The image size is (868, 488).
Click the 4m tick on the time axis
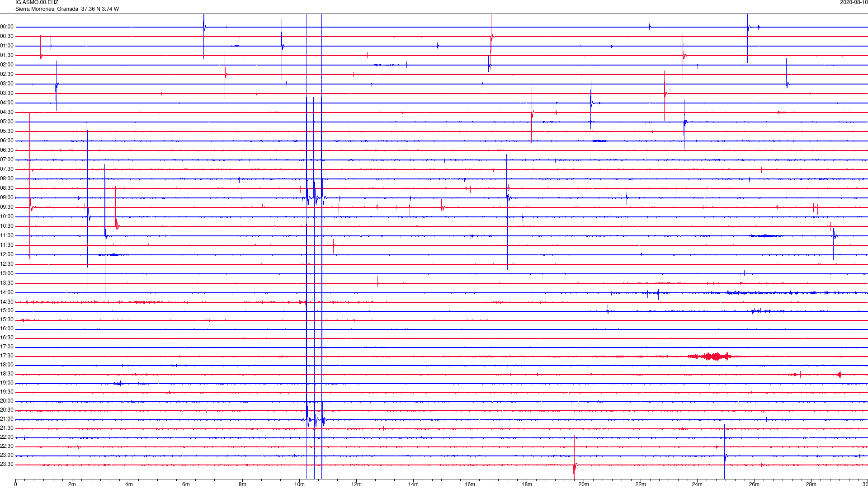[x=129, y=485]
